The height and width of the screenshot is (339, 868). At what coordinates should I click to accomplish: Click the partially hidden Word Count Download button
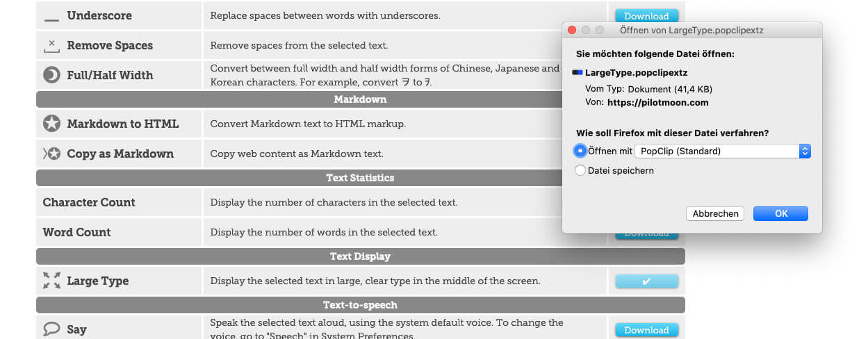coord(646,236)
